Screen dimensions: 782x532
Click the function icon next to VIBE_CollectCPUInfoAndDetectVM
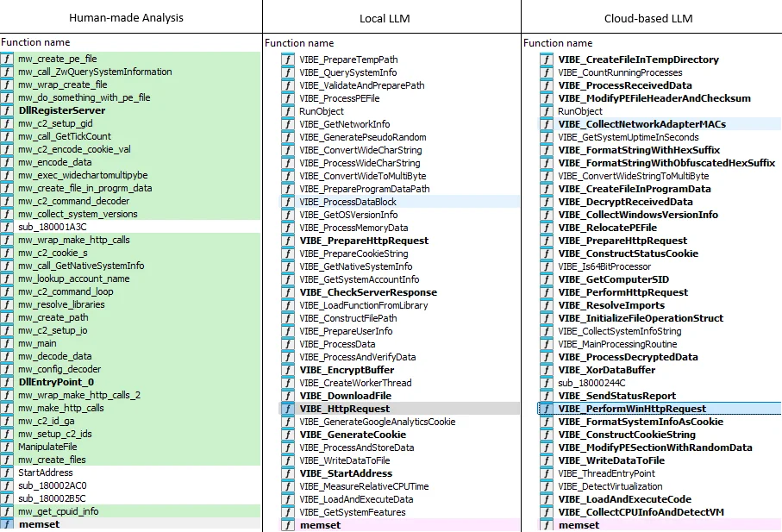(x=547, y=512)
